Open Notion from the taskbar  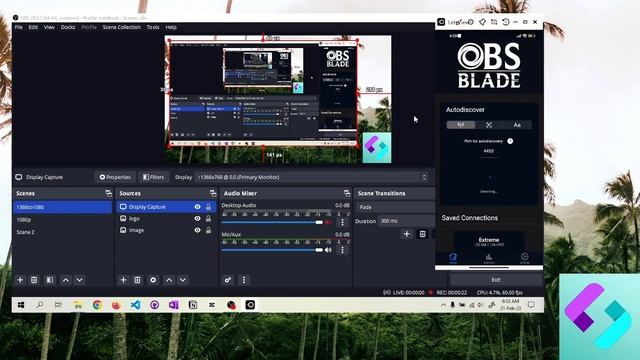[x=193, y=305]
